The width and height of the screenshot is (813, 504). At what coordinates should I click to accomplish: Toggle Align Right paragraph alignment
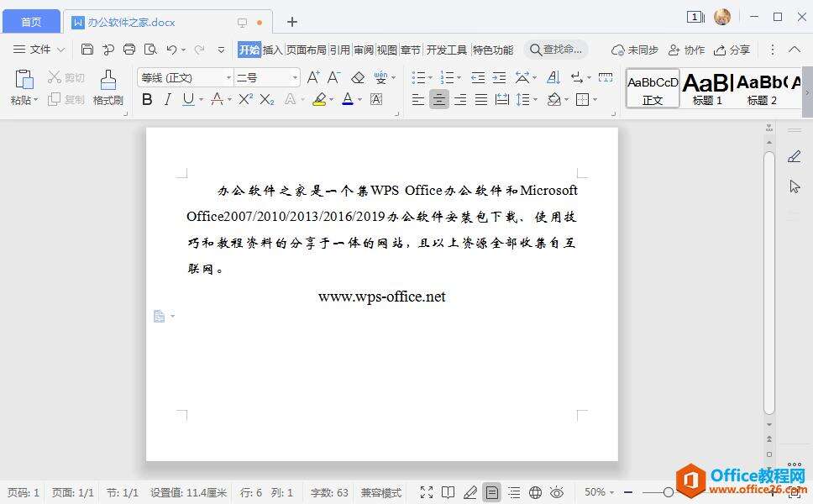click(x=460, y=99)
